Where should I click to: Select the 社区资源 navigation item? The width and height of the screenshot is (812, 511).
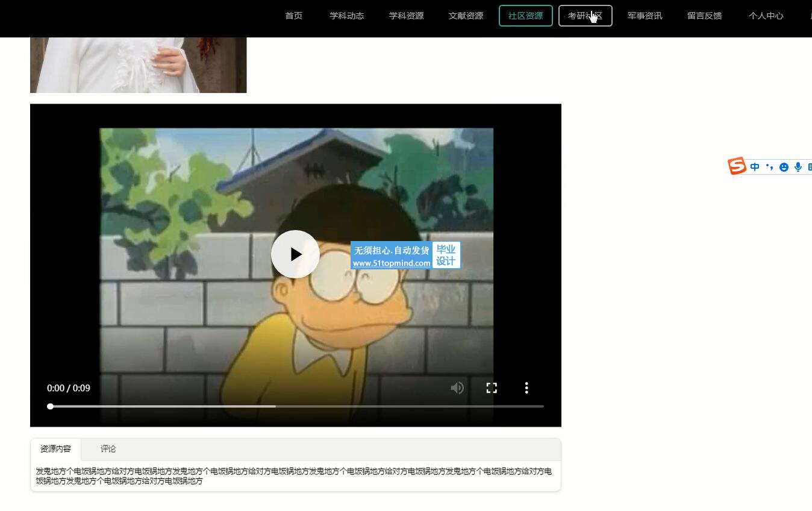point(526,16)
